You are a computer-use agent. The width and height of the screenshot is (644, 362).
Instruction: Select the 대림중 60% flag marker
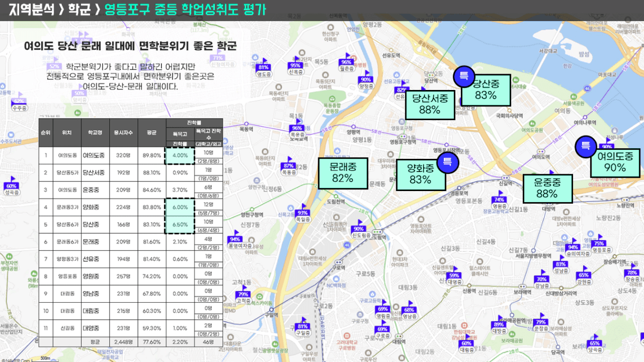466,344
